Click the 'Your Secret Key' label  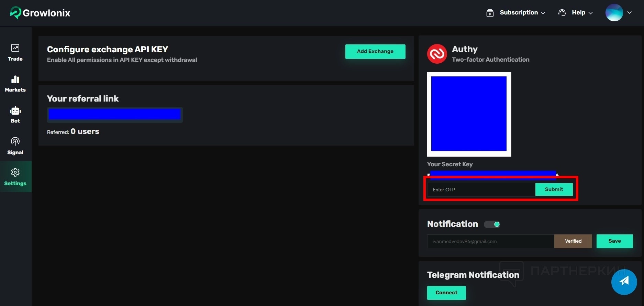pyautogui.click(x=450, y=164)
